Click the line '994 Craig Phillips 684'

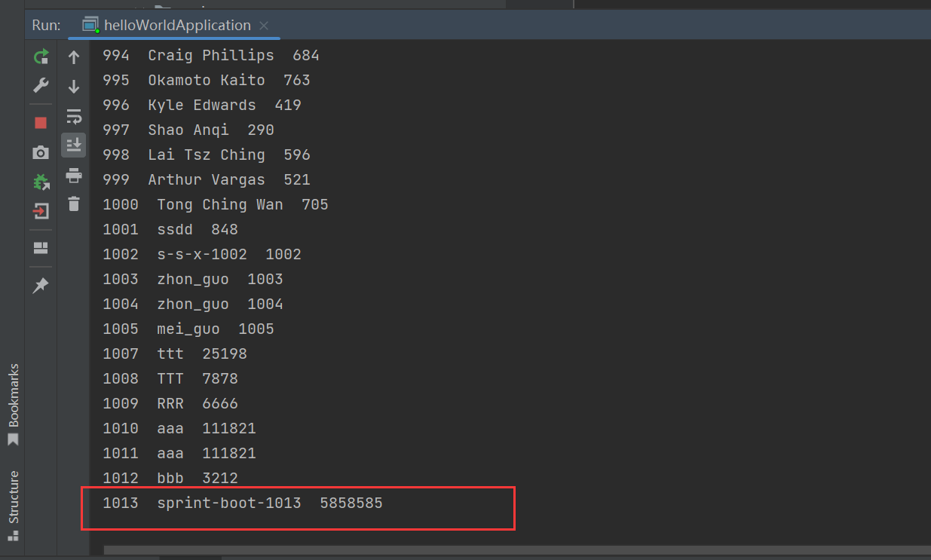pyautogui.click(x=211, y=55)
